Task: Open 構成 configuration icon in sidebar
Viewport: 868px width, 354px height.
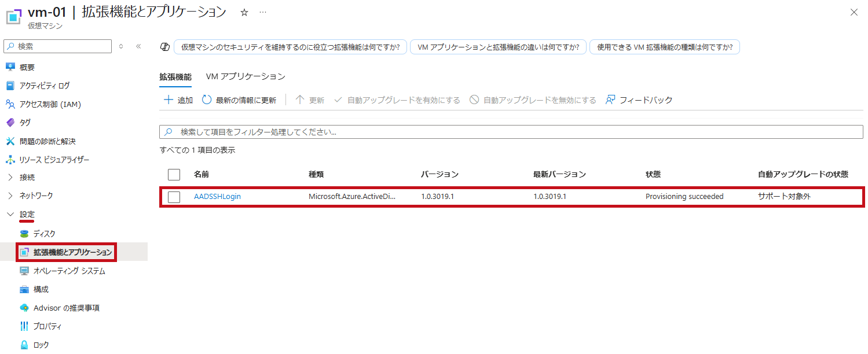Action: (x=24, y=289)
